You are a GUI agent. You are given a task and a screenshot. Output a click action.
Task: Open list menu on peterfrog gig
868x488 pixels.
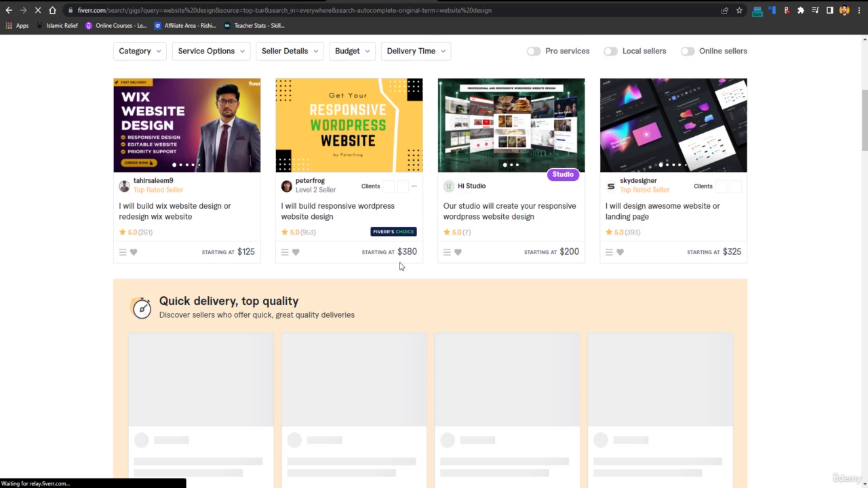click(285, 252)
